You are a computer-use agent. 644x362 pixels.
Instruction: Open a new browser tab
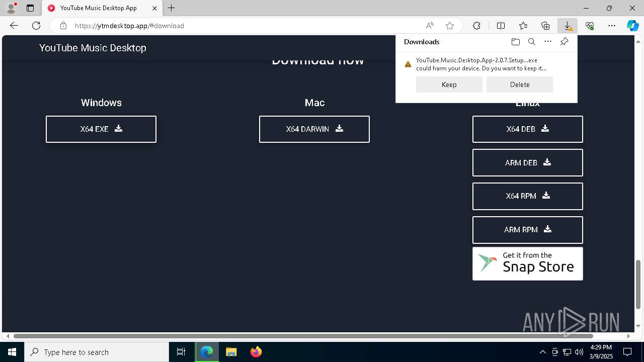(172, 8)
